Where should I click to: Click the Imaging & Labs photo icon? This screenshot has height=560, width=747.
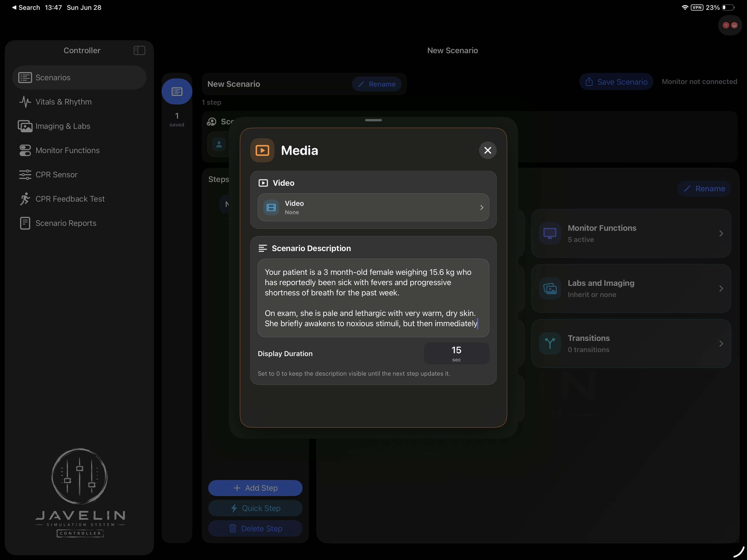(25, 126)
